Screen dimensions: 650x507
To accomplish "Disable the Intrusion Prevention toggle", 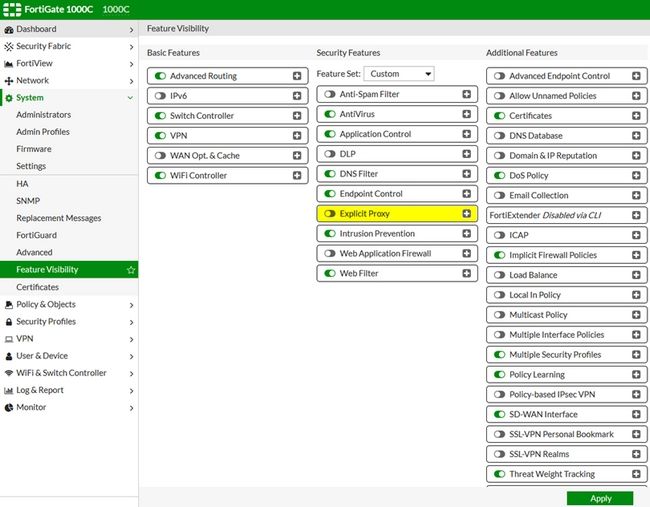I will (x=330, y=233).
